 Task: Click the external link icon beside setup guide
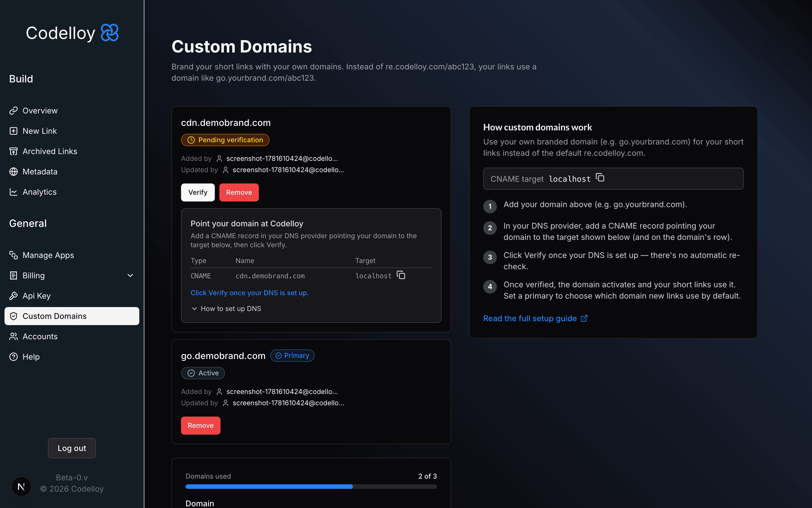[584, 318]
